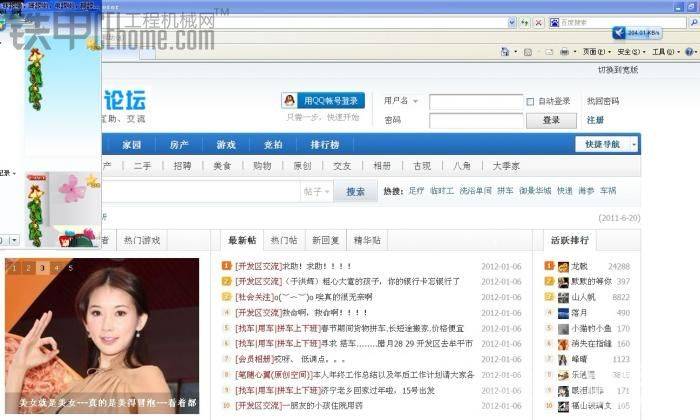Screen dimensions: 700x420
Task: Click the Baidu paw search provider icon
Action: click(x=554, y=22)
